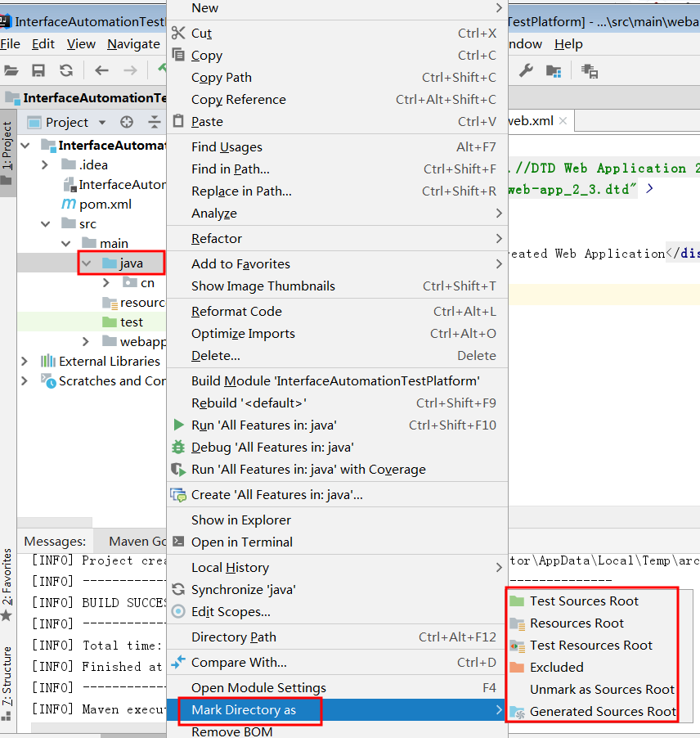The width and height of the screenshot is (700, 738).
Task: Click the Coverage shield icon in menu
Action: (178, 470)
